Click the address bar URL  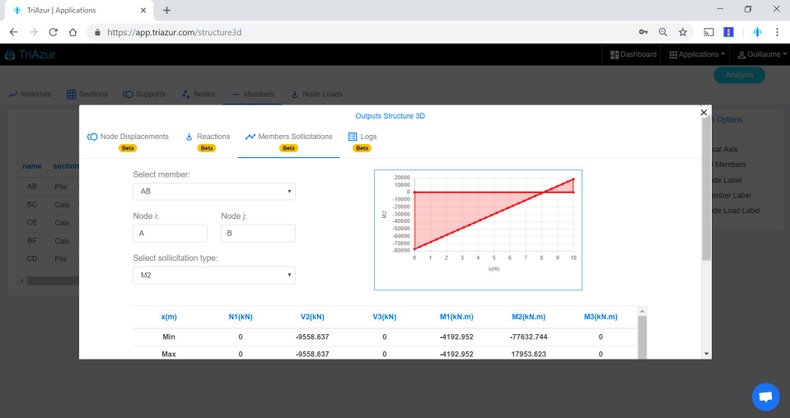[174, 32]
